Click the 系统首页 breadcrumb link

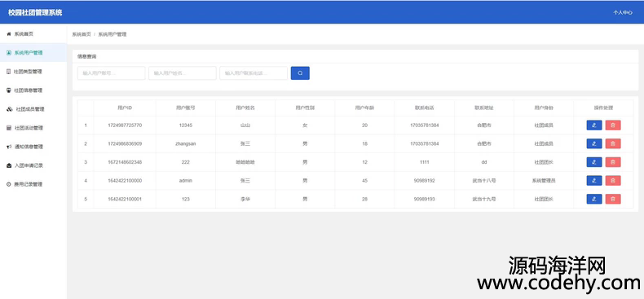coord(82,34)
